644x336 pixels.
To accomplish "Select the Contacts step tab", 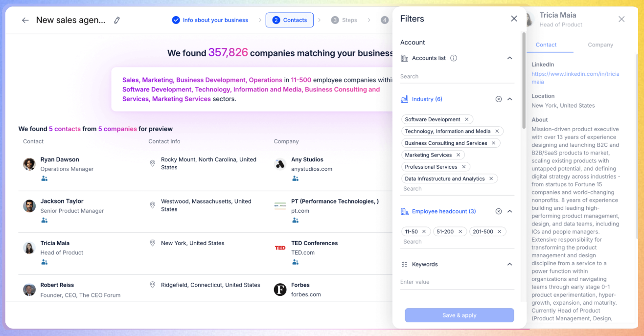I will 290,20.
